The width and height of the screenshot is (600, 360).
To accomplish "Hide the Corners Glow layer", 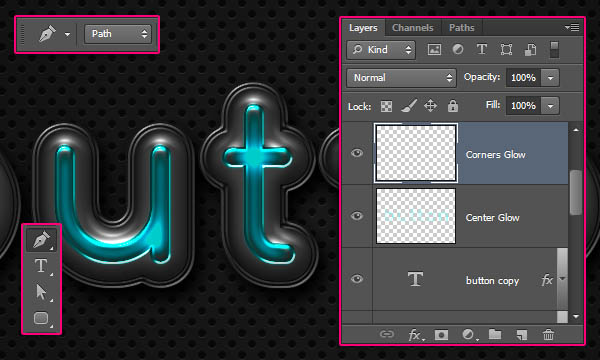I will [x=357, y=153].
